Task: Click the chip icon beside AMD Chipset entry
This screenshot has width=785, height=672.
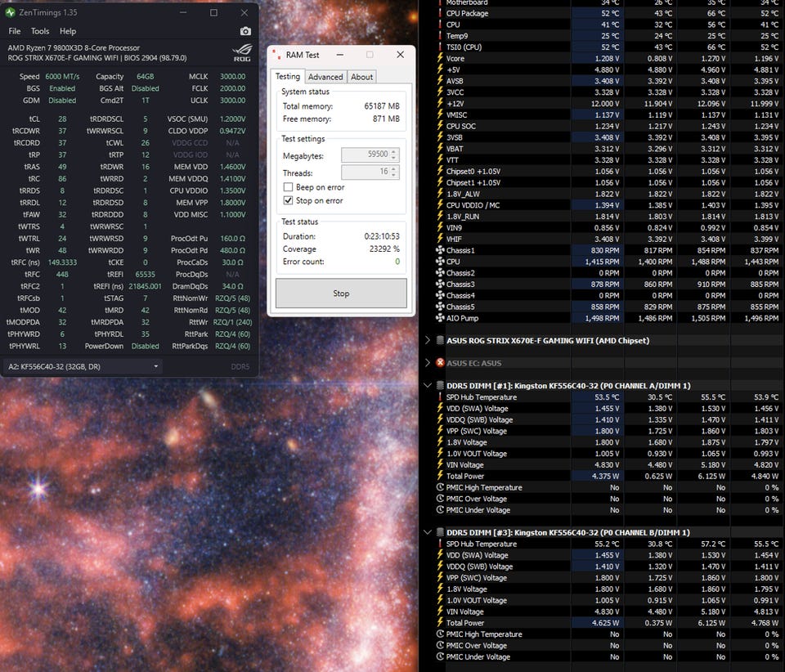Action: coord(440,340)
